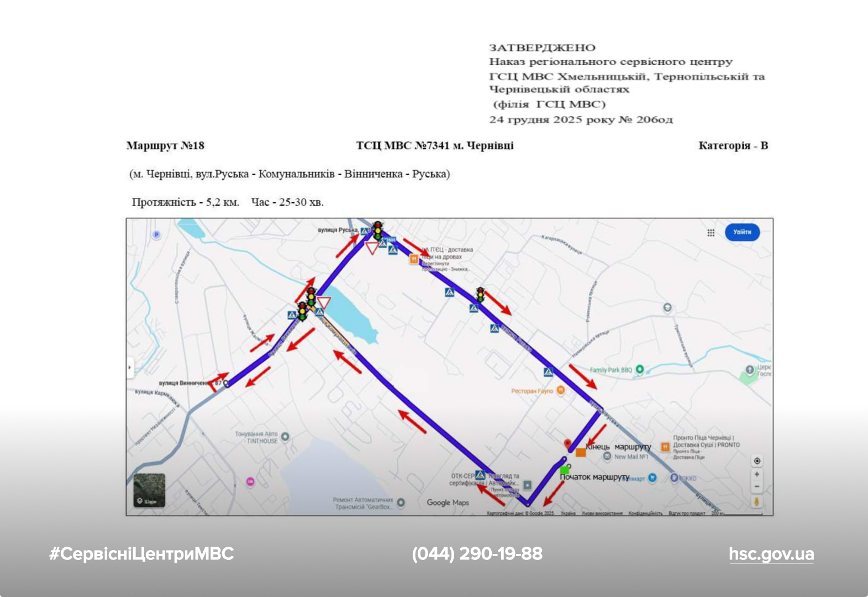Zoom in with the plus button
The width and height of the screenshot is (868, 597).
pyautogui.click(x=757, y=474)
